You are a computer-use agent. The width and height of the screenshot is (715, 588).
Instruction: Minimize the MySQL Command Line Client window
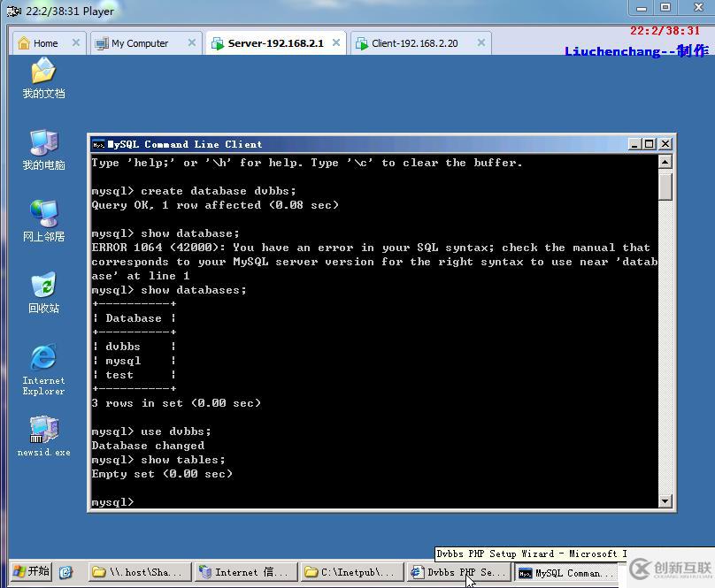pyautogui.click(x=634, y=144)
